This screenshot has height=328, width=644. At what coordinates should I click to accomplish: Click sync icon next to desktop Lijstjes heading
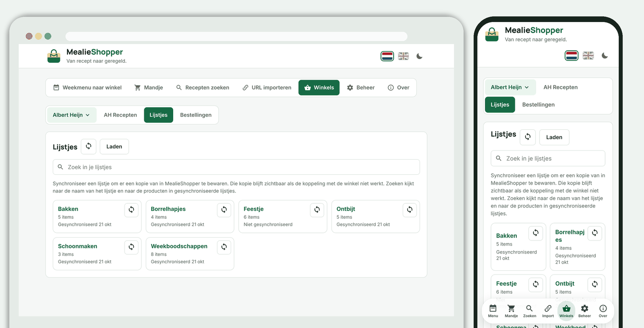(x=88, y=146)
